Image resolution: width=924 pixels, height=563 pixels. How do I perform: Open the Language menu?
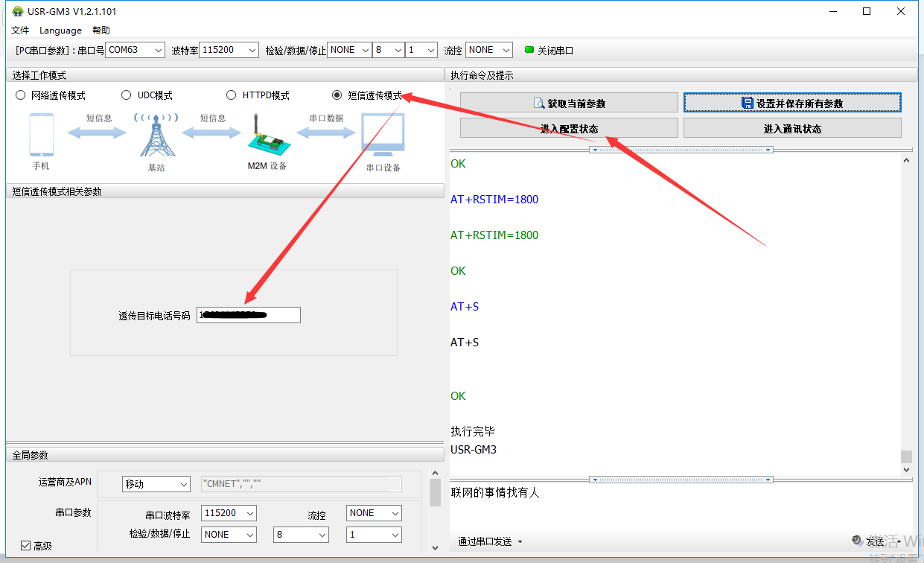[60, 31]
